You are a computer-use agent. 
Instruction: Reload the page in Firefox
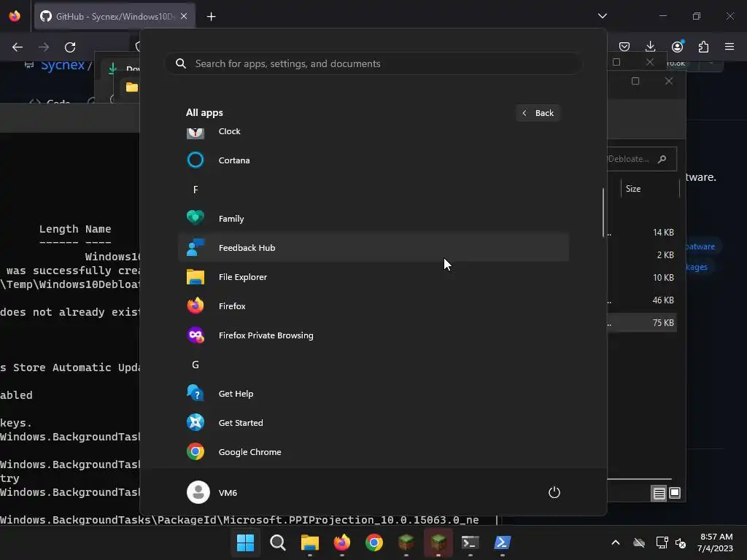tap(70, 47)
